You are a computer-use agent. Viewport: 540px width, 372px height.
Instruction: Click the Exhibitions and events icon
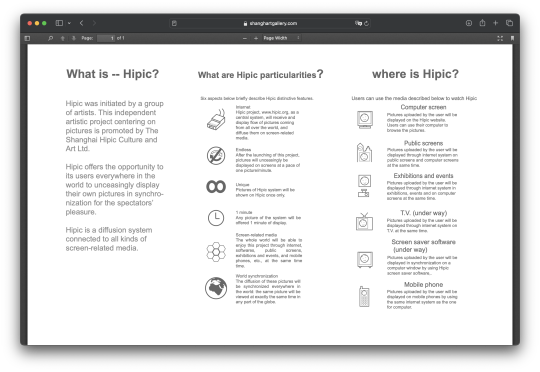click(x=364, y=186)
